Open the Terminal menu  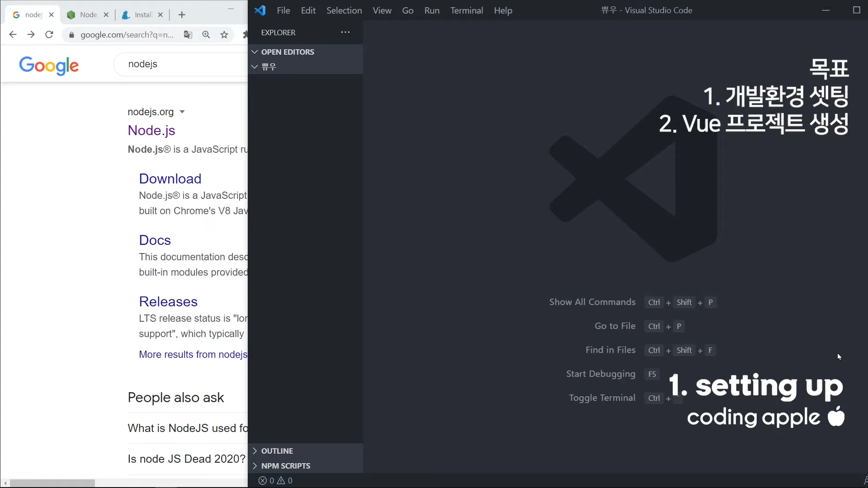pos(467,10)
